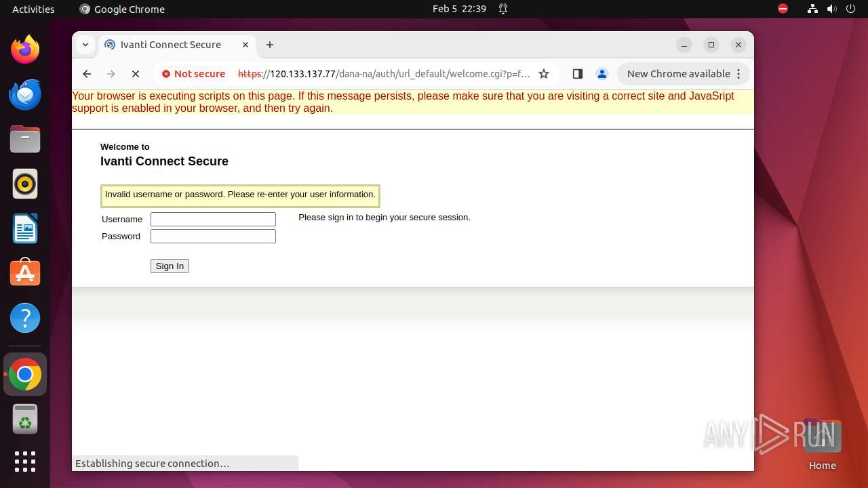Focus the Username input field

pyautogui.click(x=213, y=219)
